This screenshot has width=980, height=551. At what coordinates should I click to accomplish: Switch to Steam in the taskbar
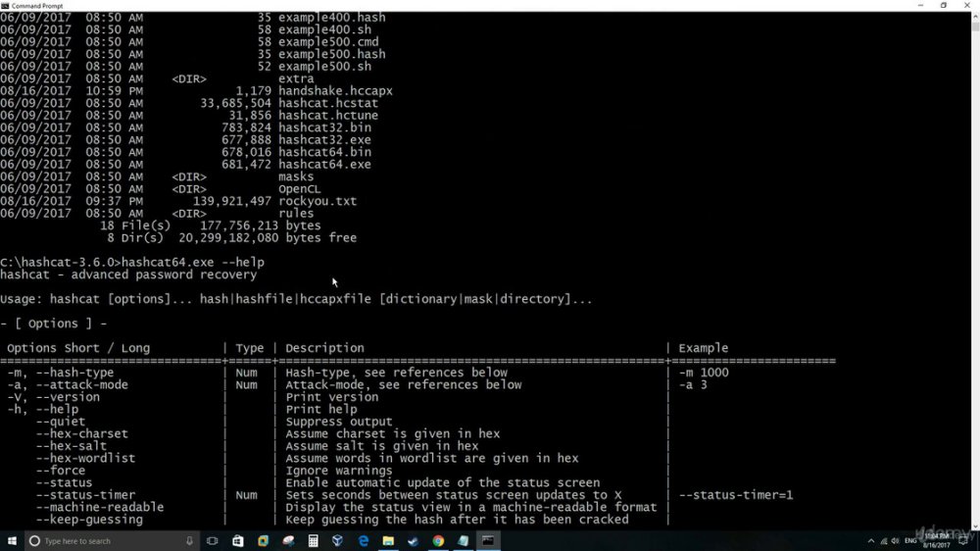[x=414, y=541]
